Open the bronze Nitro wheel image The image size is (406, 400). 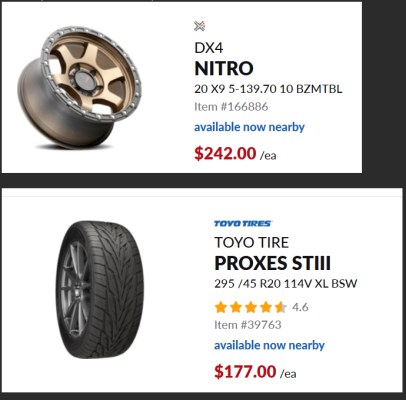coord(79,87)
